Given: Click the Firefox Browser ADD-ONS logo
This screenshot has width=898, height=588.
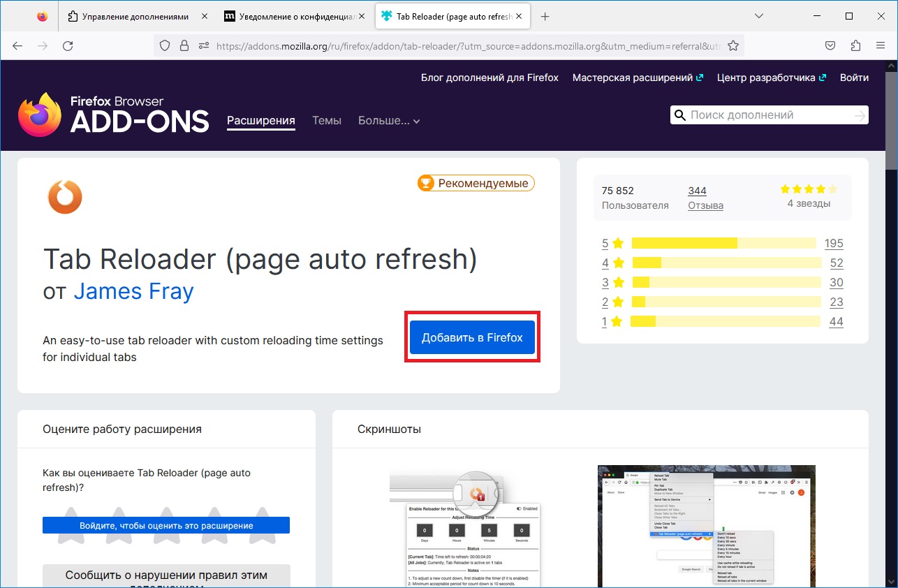Looking at the screenshot, I should (114, 115).
